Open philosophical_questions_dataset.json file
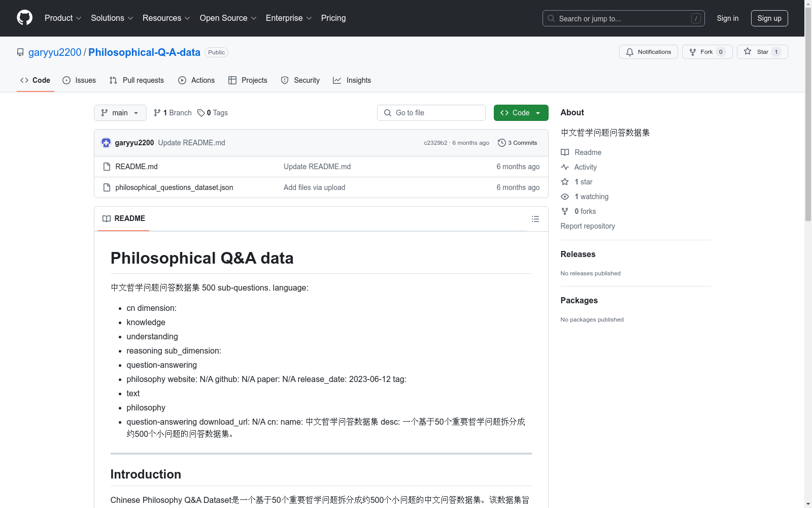This screenshot has height=508, width=812. coord(174,187)
